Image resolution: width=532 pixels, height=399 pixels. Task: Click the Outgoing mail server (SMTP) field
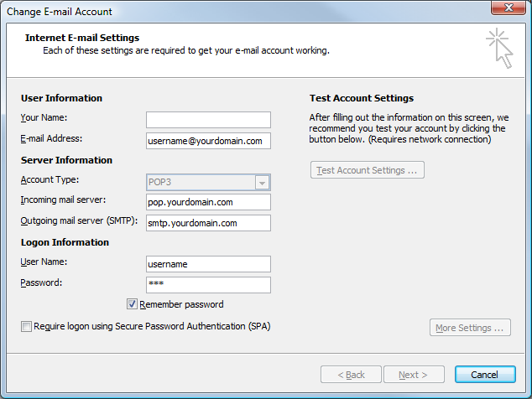tap(208, 223)
